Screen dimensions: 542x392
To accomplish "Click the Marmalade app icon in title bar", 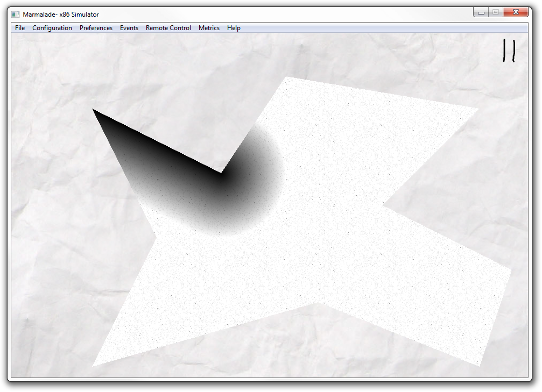I will point(15,14).
